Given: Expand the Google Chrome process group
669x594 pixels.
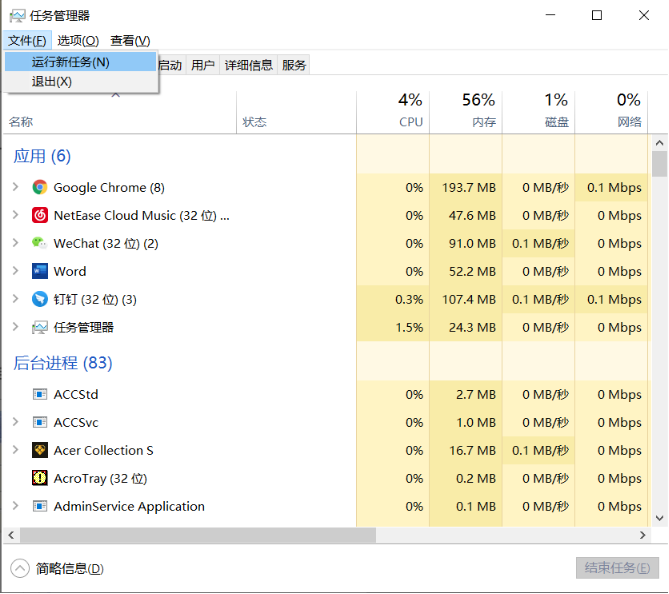Looking at the screenshot, I should click(15, 187).
